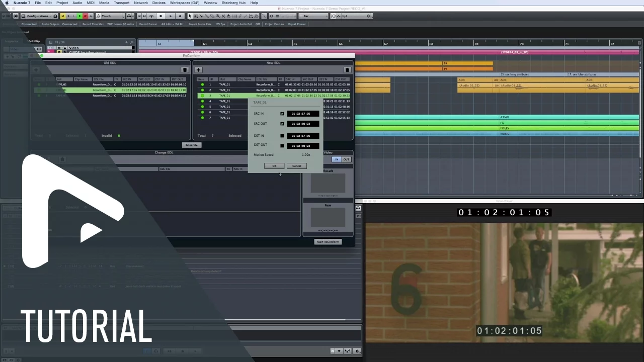Click the transport Record button

[180, 16]
